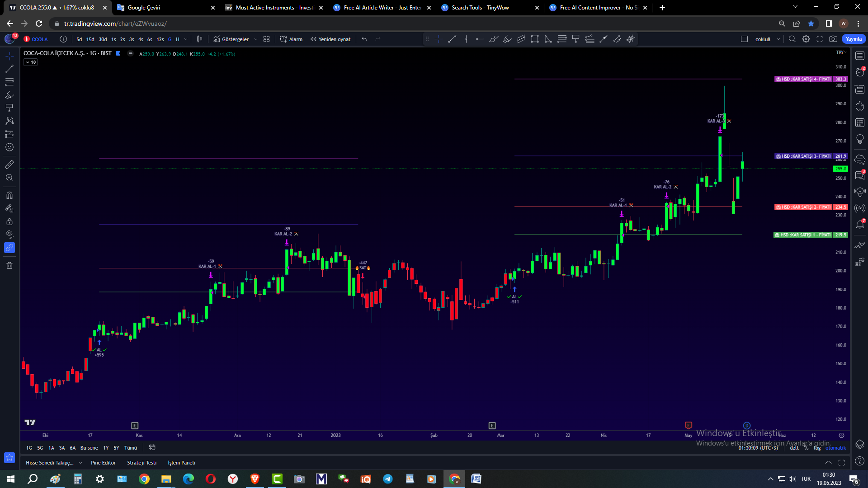Click the undo arrow
Viewport: 868px width, 488px height.
pos(364,39)
